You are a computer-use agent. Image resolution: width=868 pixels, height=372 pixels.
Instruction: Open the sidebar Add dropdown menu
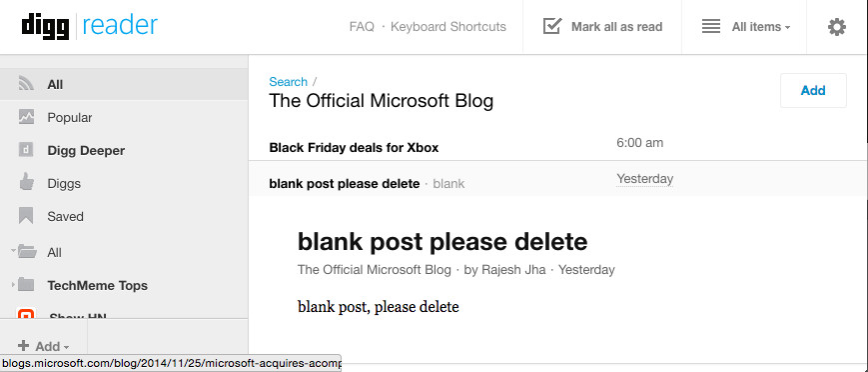pyautogui.click(x=44, y=346)
